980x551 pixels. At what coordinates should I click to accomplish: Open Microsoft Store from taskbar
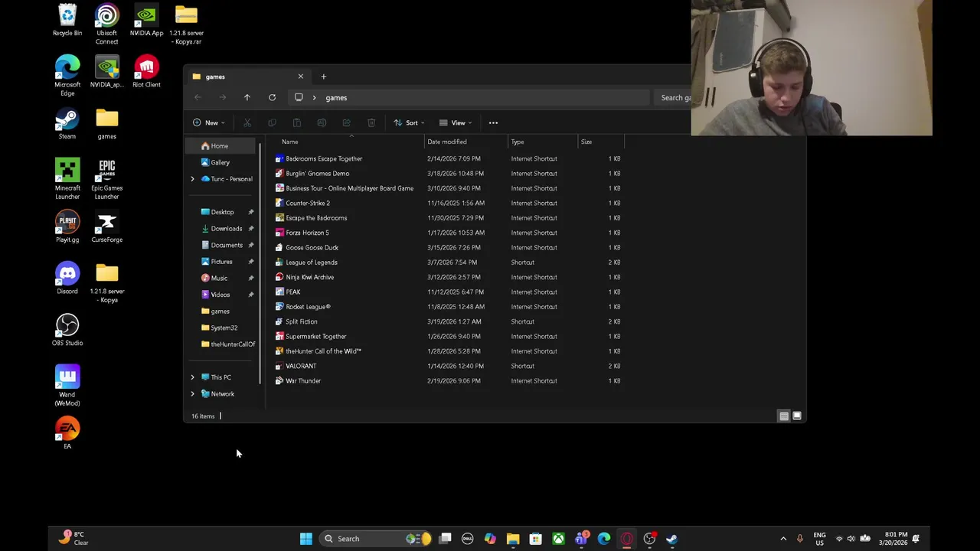pos(535,539)
